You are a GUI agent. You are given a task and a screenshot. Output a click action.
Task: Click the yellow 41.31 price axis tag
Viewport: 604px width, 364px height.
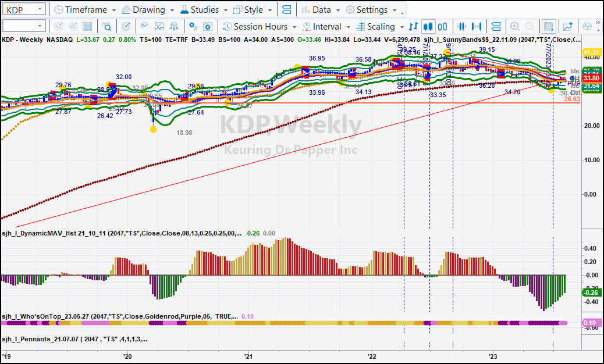[591, 52]
